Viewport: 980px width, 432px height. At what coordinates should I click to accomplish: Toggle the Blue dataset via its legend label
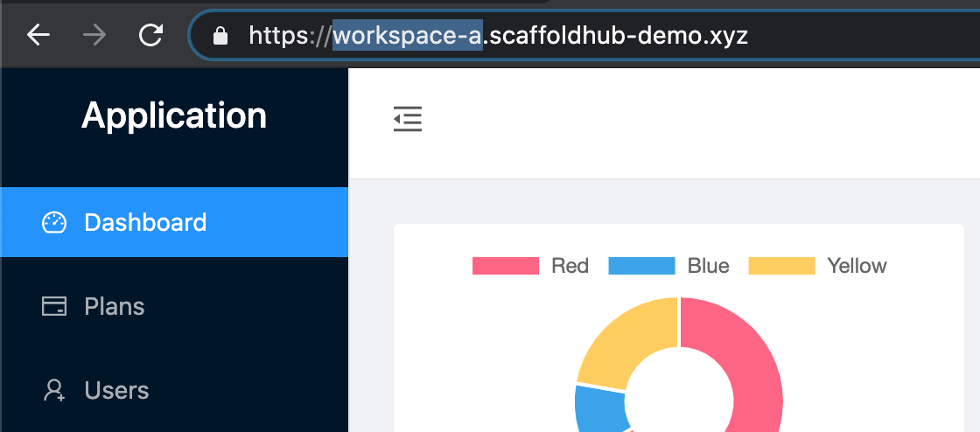pyautogui.click(x=708, y=266)
